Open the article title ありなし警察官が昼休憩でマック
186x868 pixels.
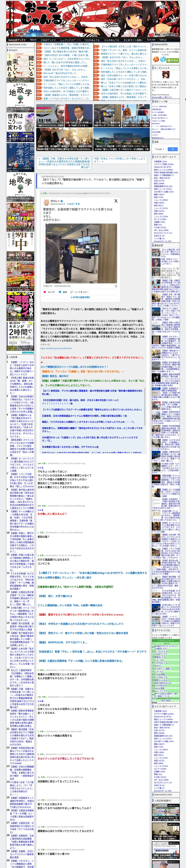[x=93, y=181]
